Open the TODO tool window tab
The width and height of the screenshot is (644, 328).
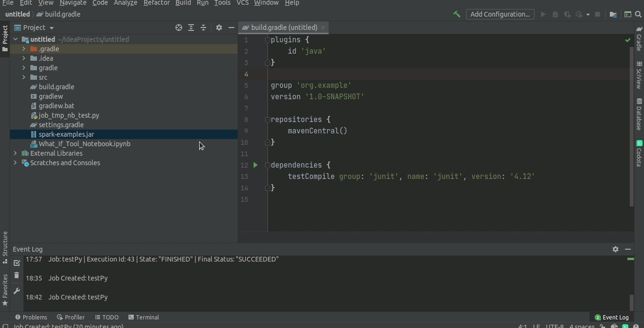107,317
